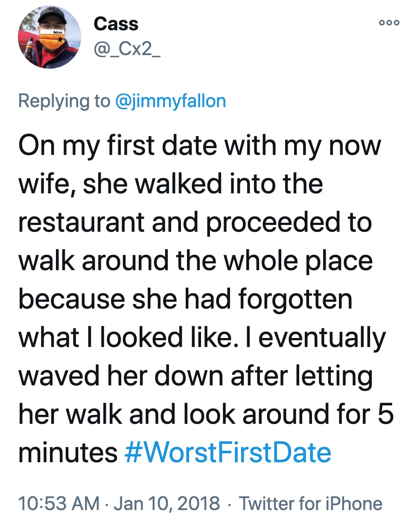
Task: Open the three-dot more options menu
Action: tap(389, 23)
